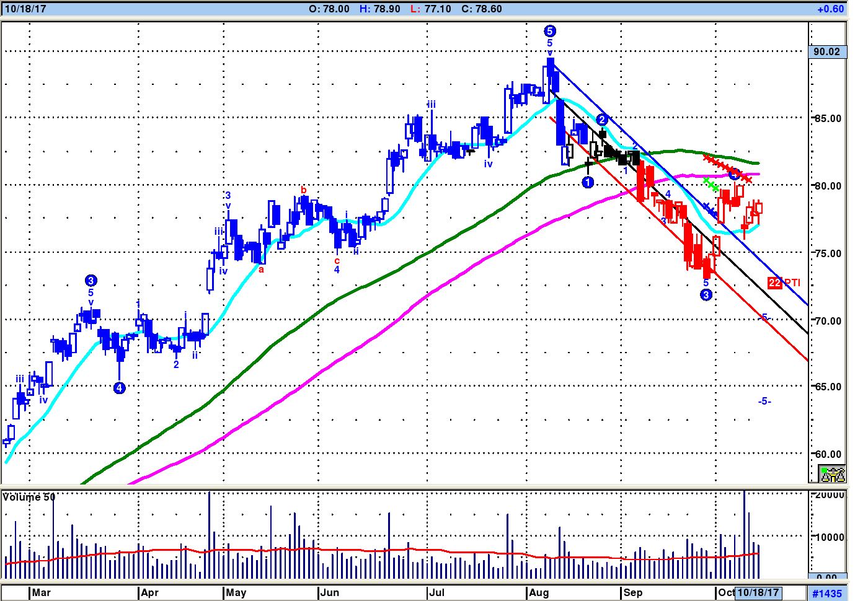Click the circled 3 wave marker in March

[x=91, y=281]
